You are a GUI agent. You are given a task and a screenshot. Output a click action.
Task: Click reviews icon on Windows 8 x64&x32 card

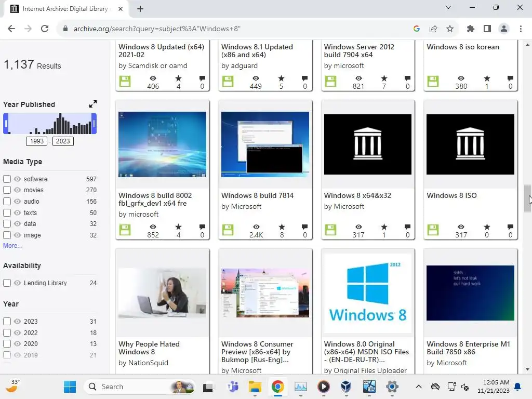point(407,227)
